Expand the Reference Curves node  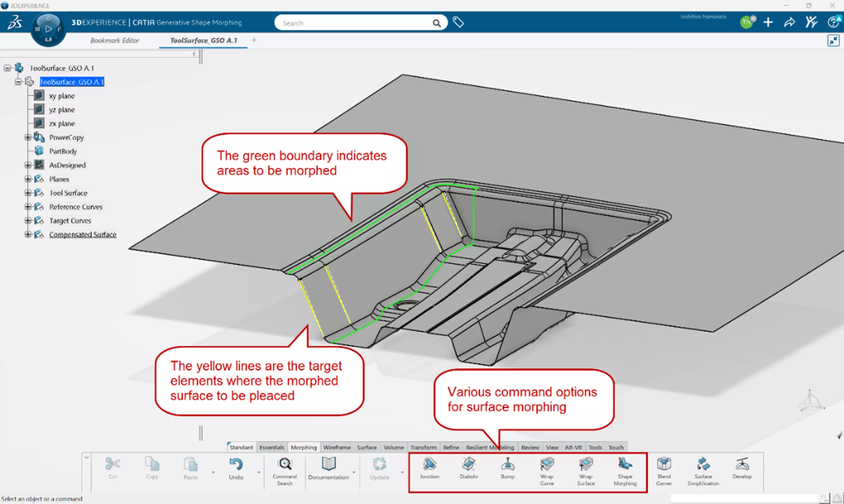(x=28, y=207)
